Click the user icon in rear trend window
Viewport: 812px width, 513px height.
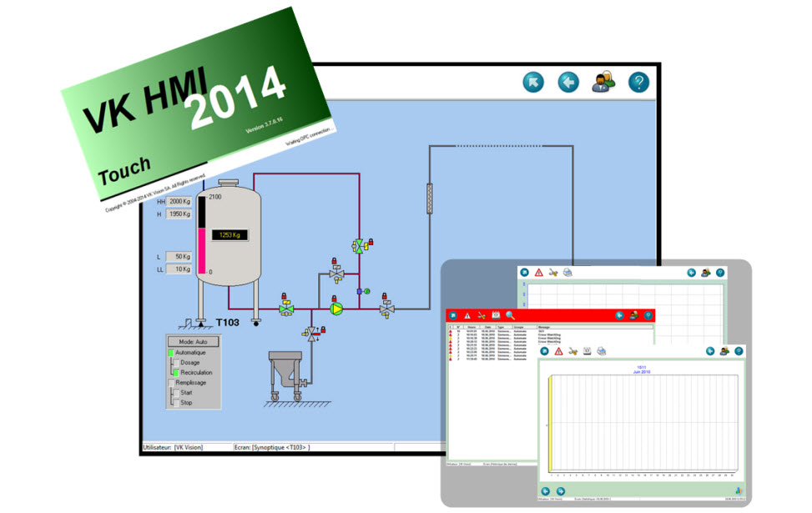[x=705, y=272]
